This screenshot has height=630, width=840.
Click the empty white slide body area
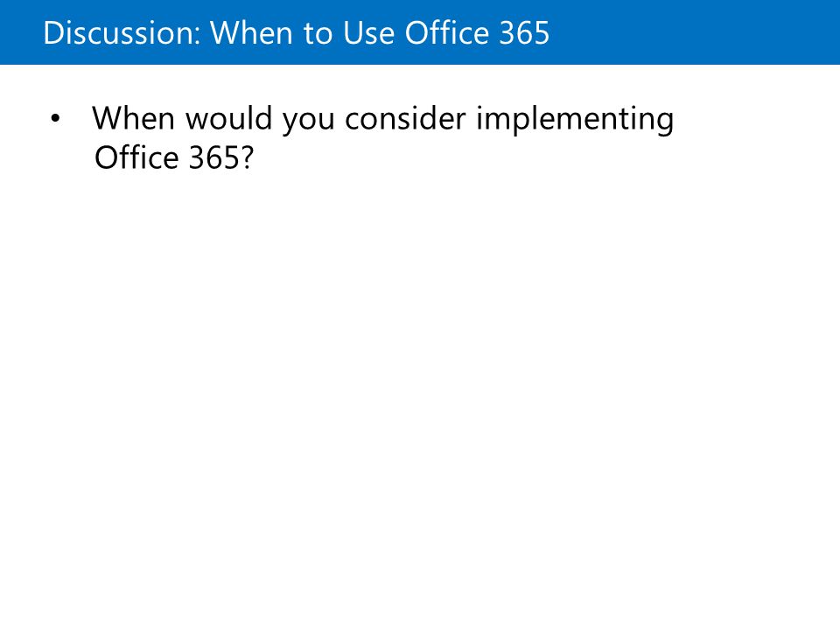(x=420, y=396)
